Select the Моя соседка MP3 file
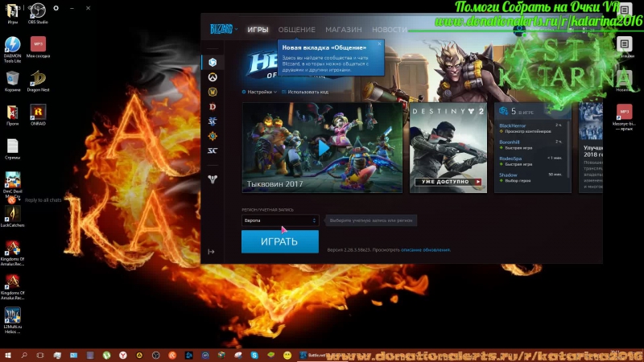Image resolution: width=644 pixels, height=362 pixels. click(38, 47)
